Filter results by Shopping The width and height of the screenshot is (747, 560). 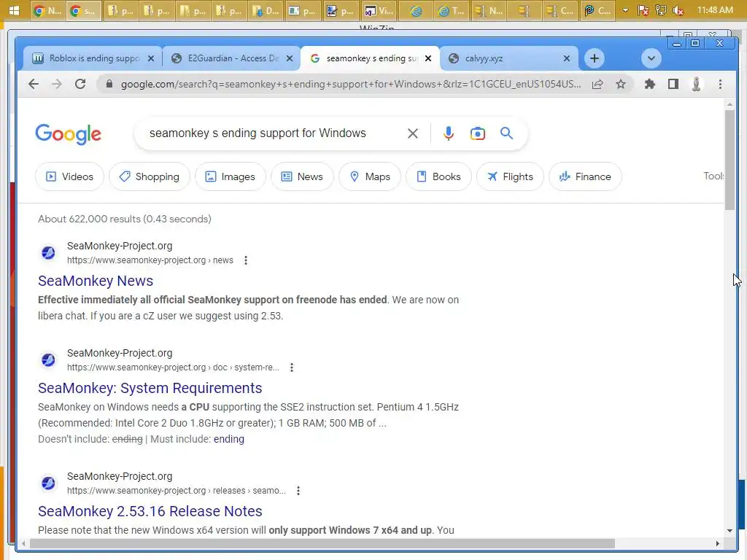point(150,176)
